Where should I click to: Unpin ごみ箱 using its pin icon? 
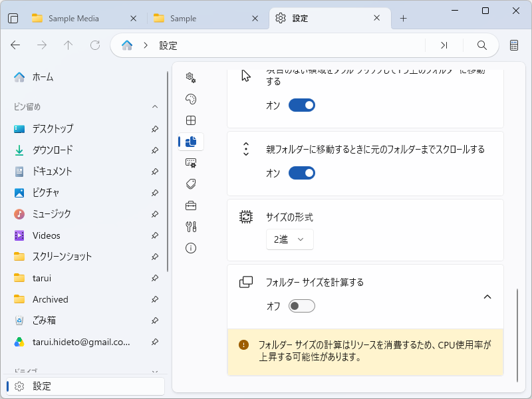pyautogui.click(x=155, y=321)
